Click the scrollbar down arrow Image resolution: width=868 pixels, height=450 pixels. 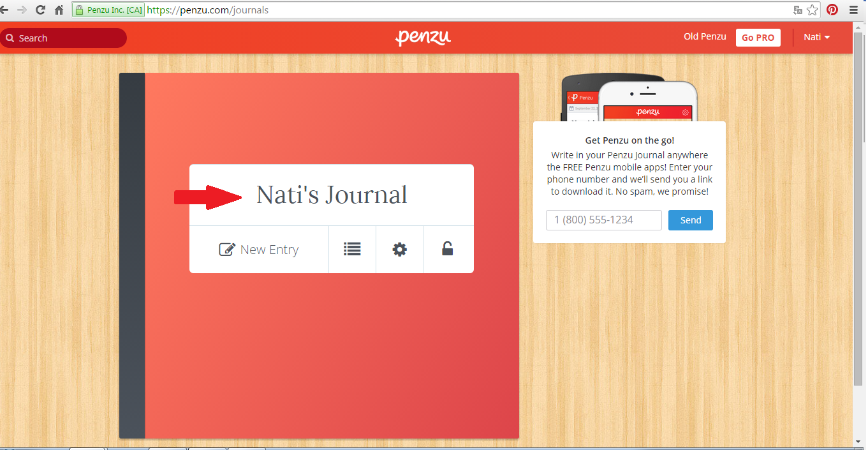[859, 442]
